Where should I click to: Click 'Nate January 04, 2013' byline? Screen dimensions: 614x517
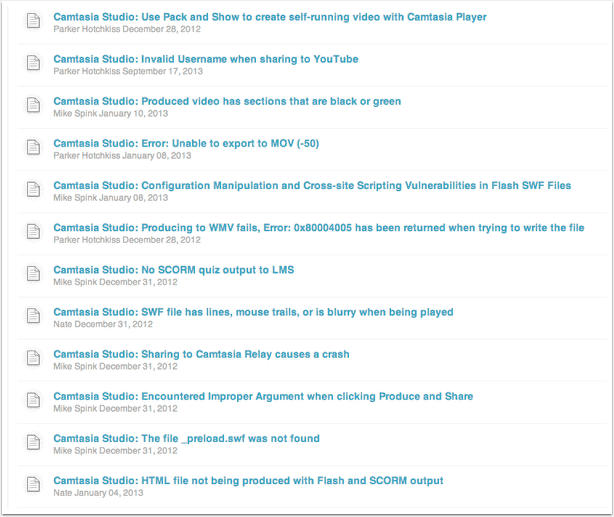pyautogui.click(x=98, y=493)
